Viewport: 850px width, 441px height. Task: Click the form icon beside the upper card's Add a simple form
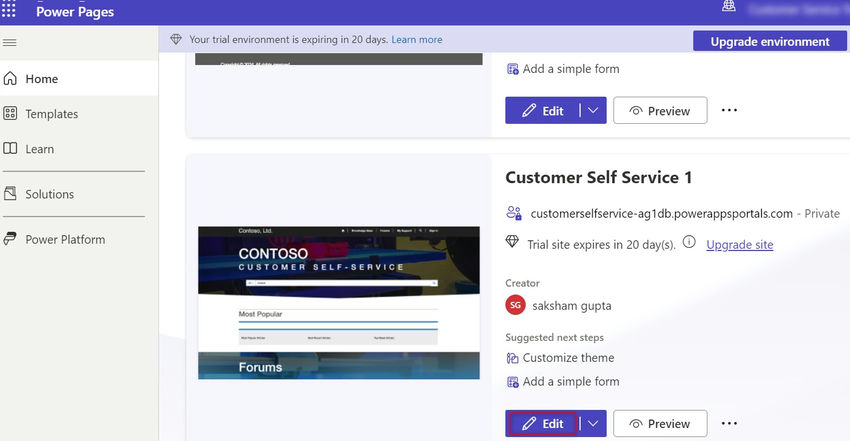click(x=512, y=69)
